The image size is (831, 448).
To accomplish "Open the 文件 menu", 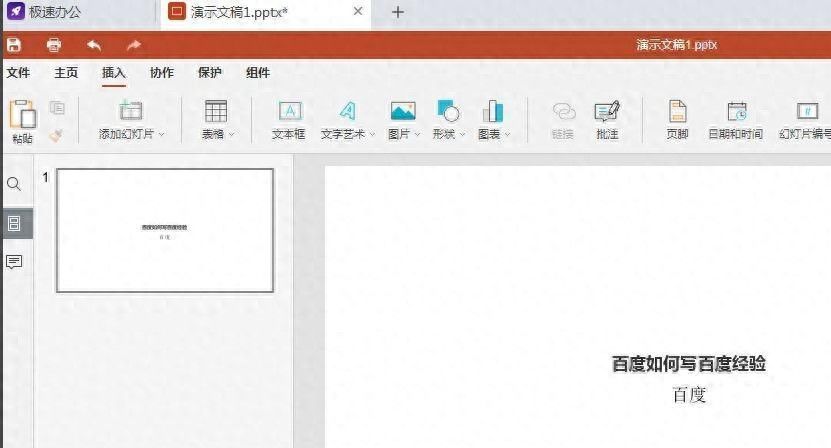I will 18,73.
